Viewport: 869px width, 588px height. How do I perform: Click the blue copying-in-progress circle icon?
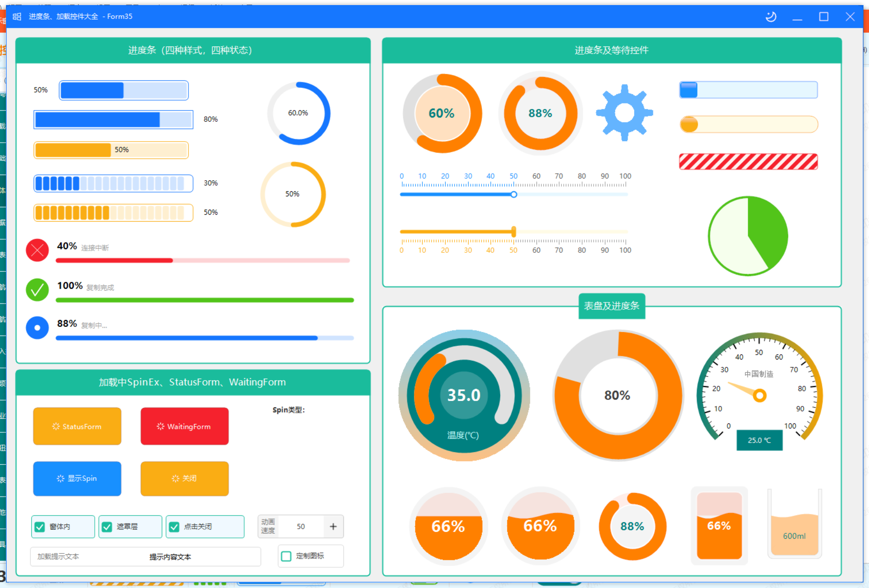37,328
